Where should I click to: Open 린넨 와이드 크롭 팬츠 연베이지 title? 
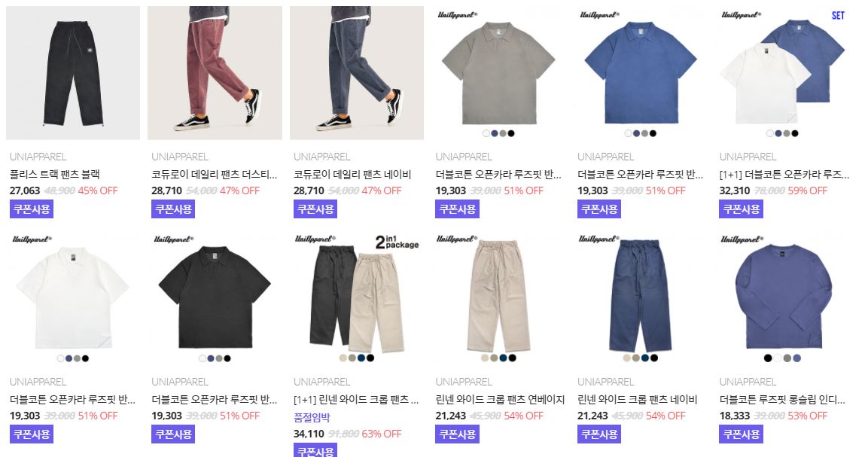(x=500, y=399)
